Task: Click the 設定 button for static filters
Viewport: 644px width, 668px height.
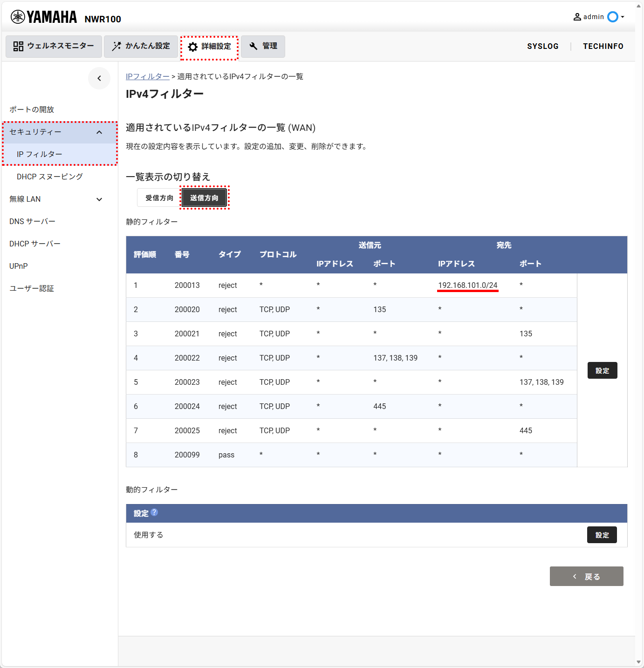Action: [x=602, y=370]
